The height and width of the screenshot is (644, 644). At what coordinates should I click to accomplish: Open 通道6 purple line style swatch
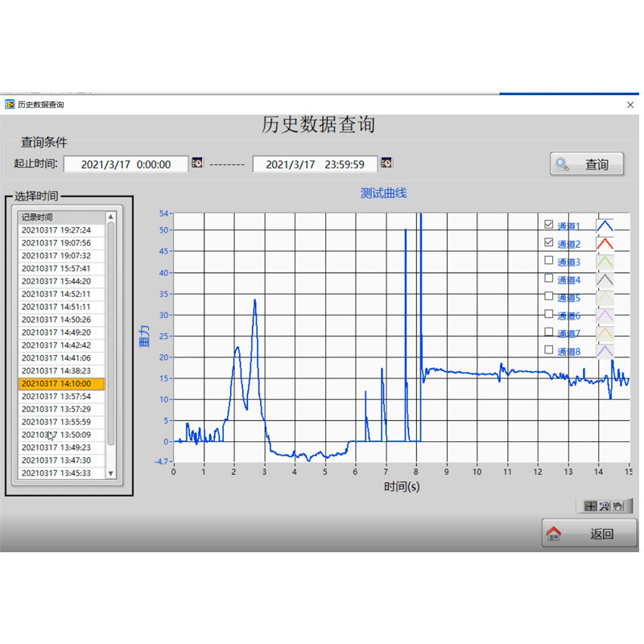[605, 316]
